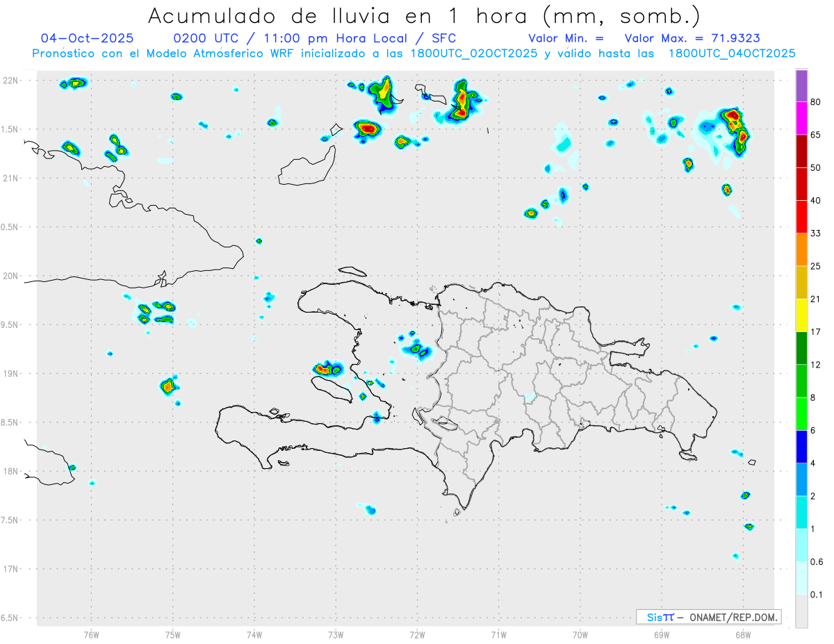
Task: Pick the pale swatch between 0.1 and 0.6
Action: (801, 577)
